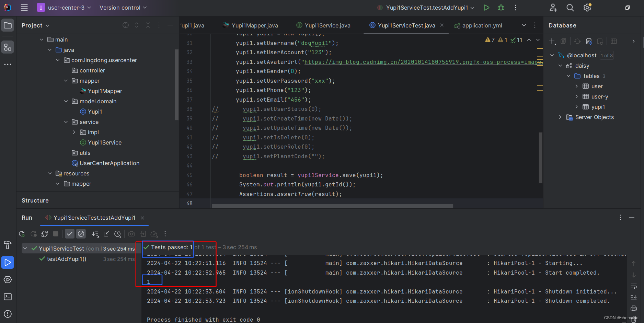Open the Build hammer tool window icon
This screenshot has width=644, height=323.
(8, 245)
